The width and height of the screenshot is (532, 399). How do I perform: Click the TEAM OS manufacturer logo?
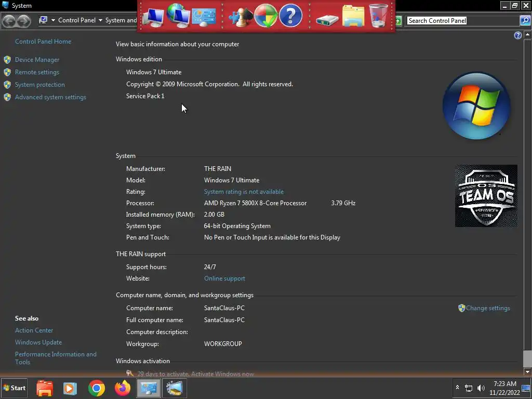coord(486,196)
